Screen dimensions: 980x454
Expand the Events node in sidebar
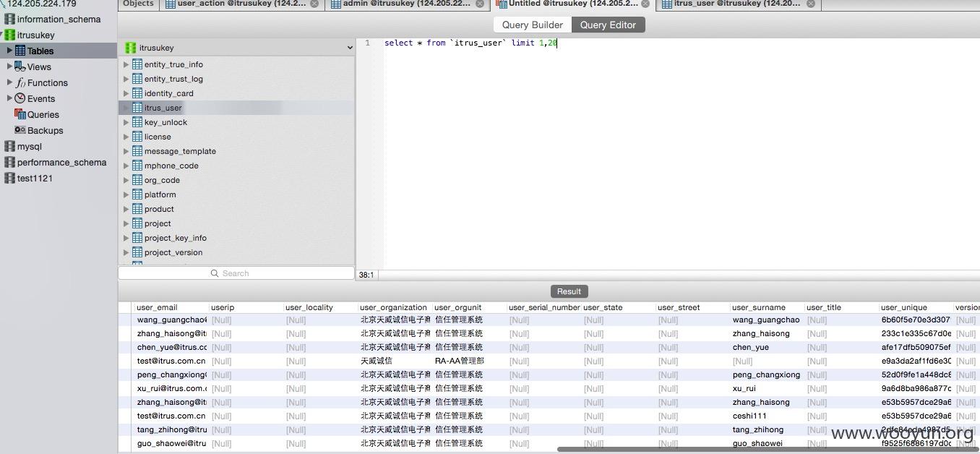(9, 98)
